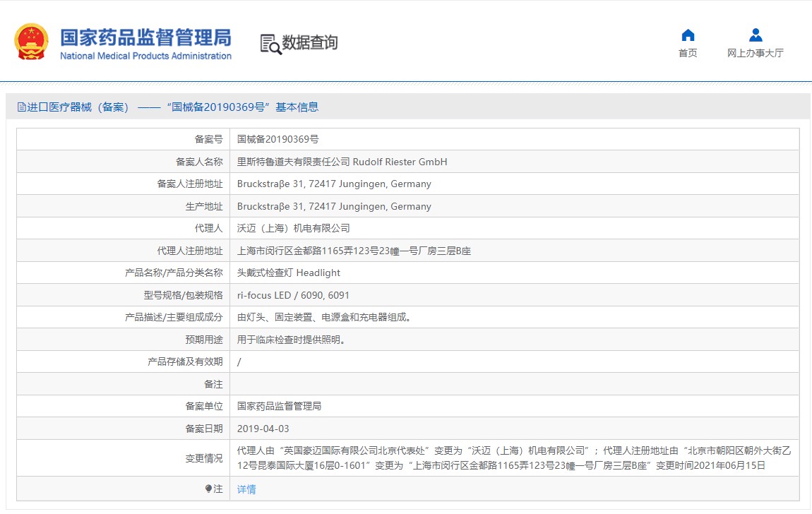Click the lightbulb icon beside 注

(x=208, y=489)
